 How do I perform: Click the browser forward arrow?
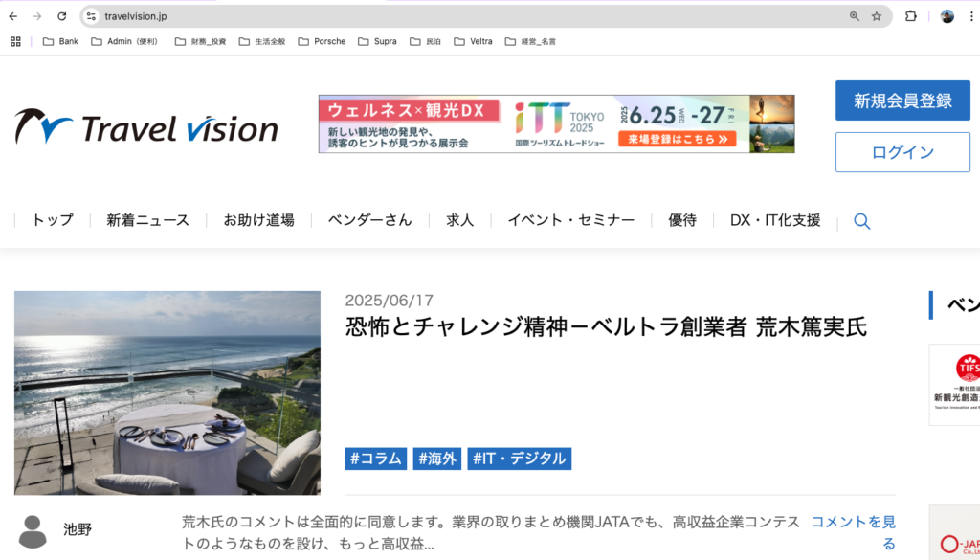tap(37, 16)
